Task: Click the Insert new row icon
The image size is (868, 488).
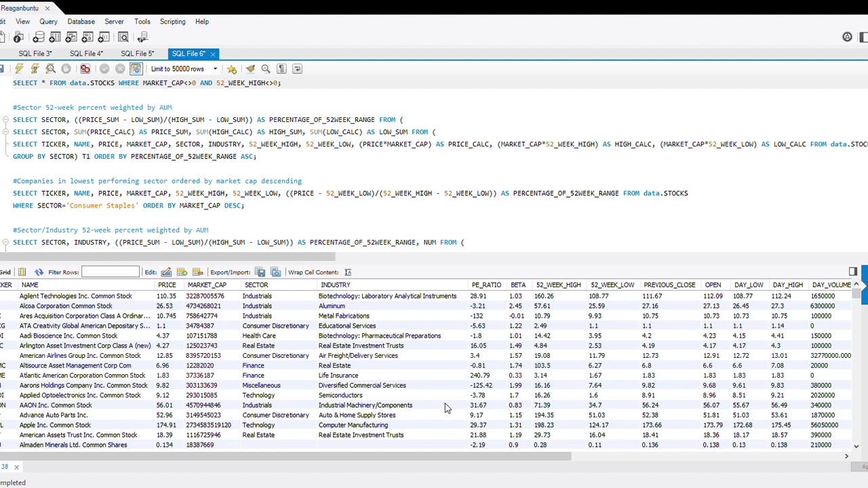Action: tap(182, 272)
